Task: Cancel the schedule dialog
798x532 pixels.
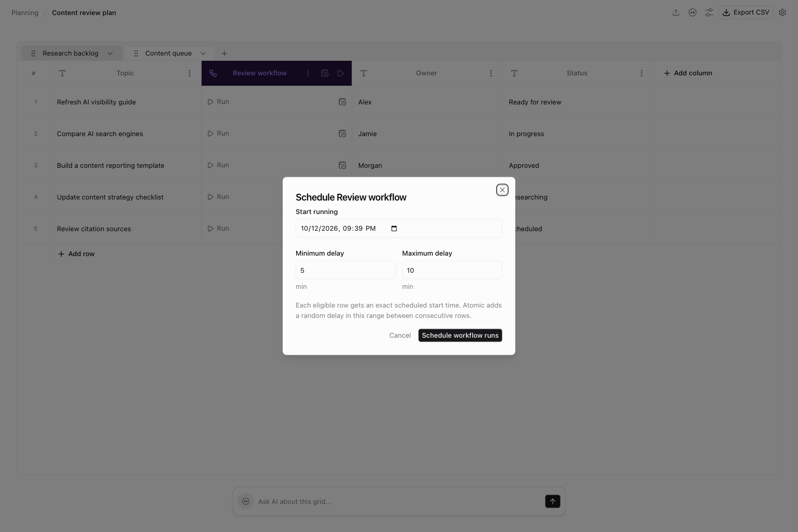Action: click(x=400, y=336)
